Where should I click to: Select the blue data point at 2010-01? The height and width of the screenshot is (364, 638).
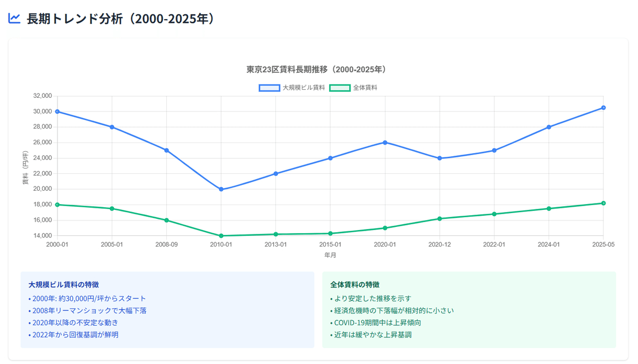click(x=221, y=189)
